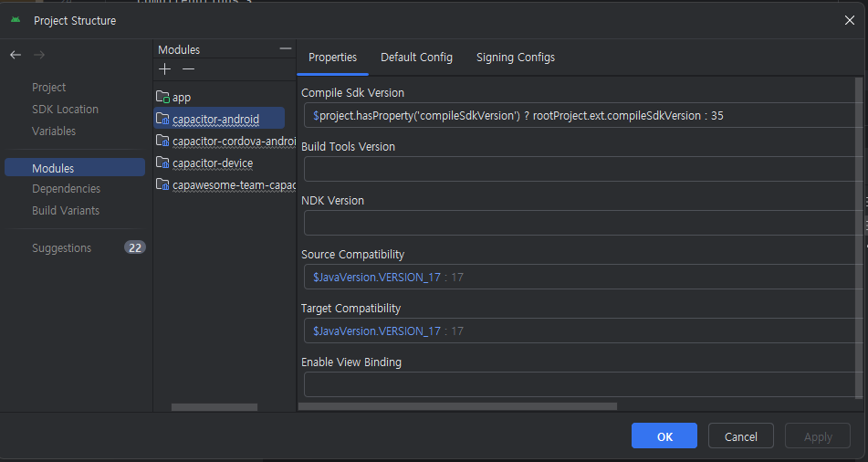Screen dimensions: 868x462
Task: Click the properties panel horizontal scrollbar
Action: (x=457, y=406)
